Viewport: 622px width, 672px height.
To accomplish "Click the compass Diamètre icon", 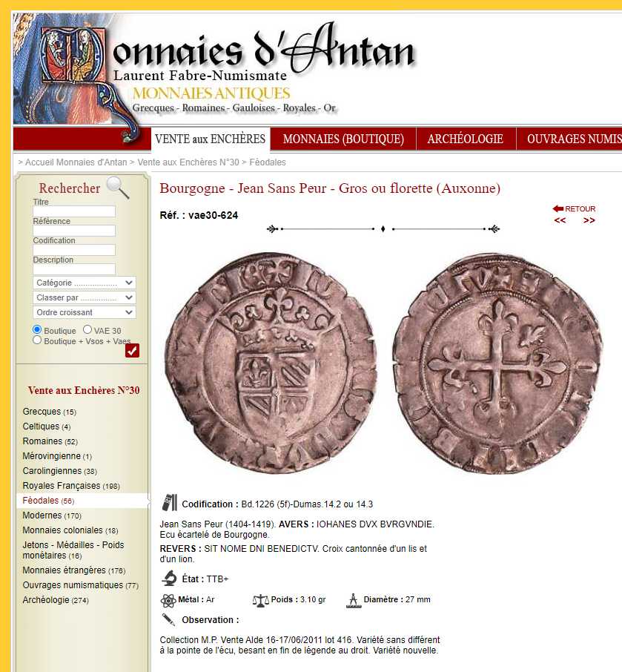I will 354,601.
